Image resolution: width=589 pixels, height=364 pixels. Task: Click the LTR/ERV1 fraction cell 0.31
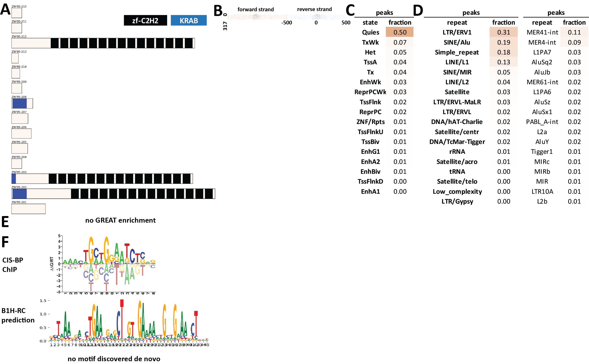[503, 32]
